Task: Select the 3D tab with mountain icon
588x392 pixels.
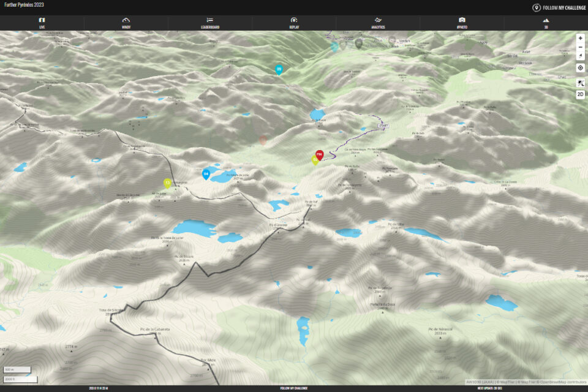Action: coord(546,23)
